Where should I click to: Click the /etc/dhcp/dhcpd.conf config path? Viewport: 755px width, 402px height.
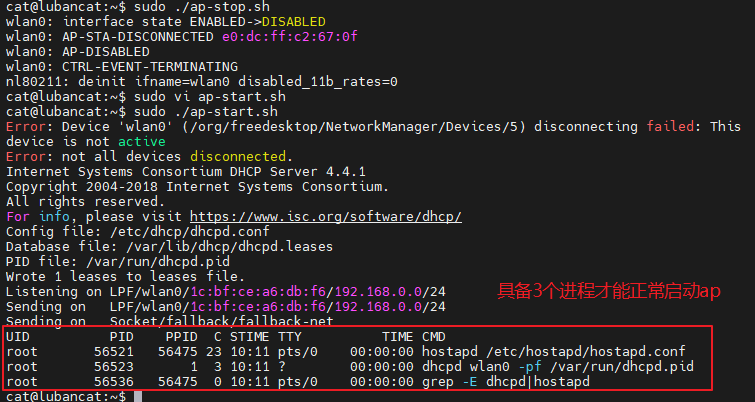coord(190,232)
